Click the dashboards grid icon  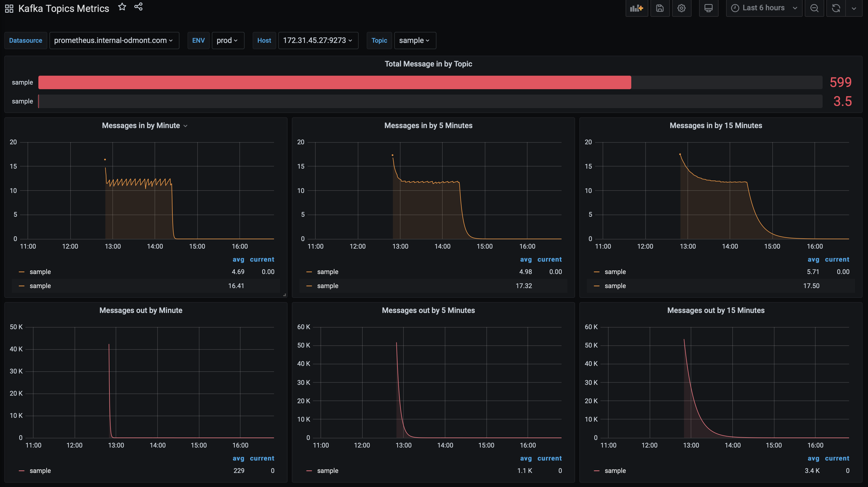(9, 8)
